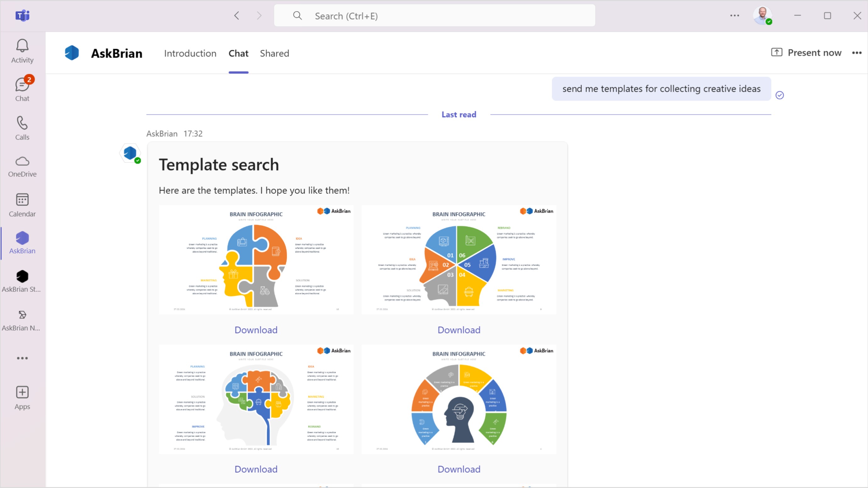This screenshot has width=868, height=488.
Task: Open the user profile picture
Action: (x=762, y=15)
